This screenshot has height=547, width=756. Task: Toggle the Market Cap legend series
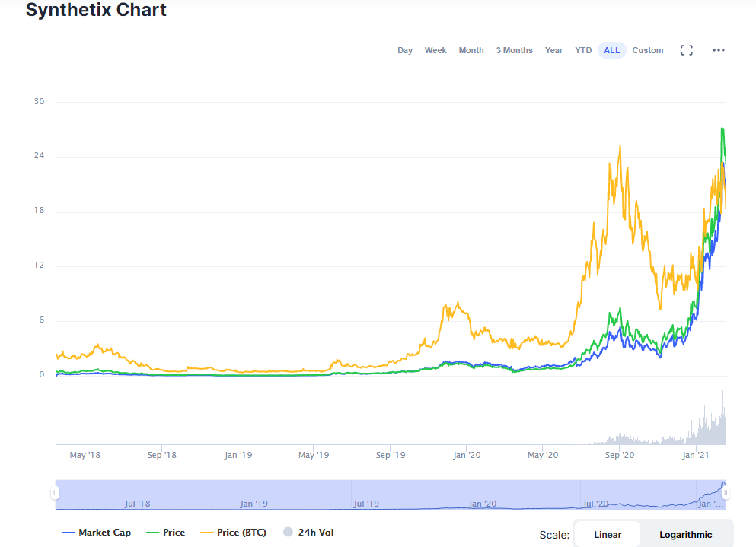coord(97,533)
